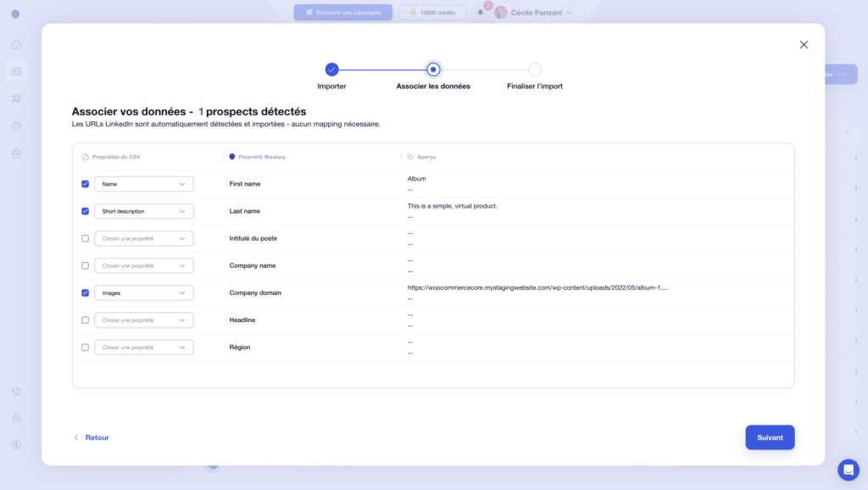This screenshot has width=868, height=490.
Task: Click the Propriétés du CSV header icon
Action: coord(86,157)
